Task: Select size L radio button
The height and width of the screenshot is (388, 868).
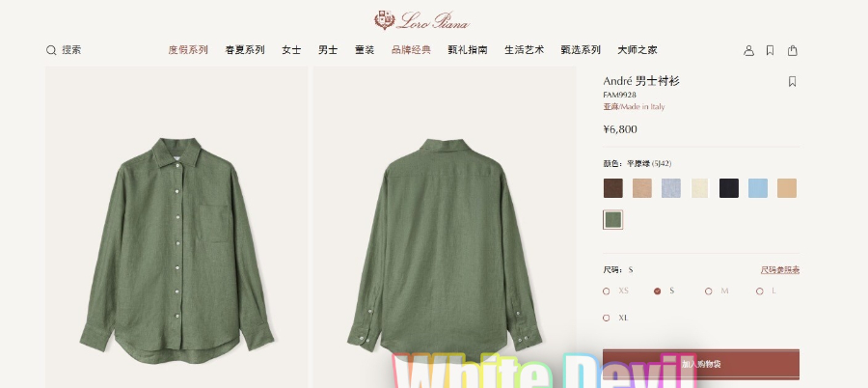Action: pos(760,291)
